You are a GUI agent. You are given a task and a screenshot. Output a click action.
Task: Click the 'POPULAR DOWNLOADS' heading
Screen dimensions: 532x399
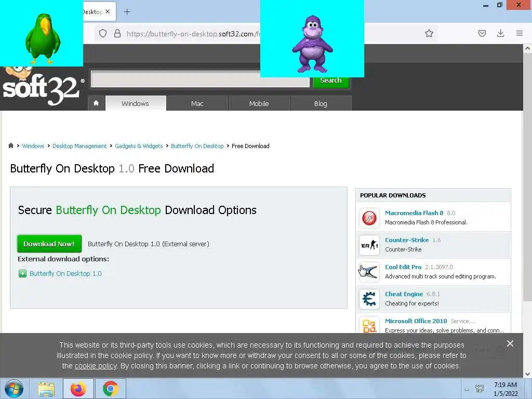[393, 195]
